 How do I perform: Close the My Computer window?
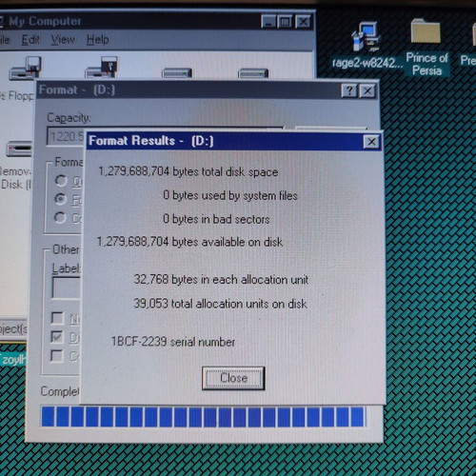303,22
